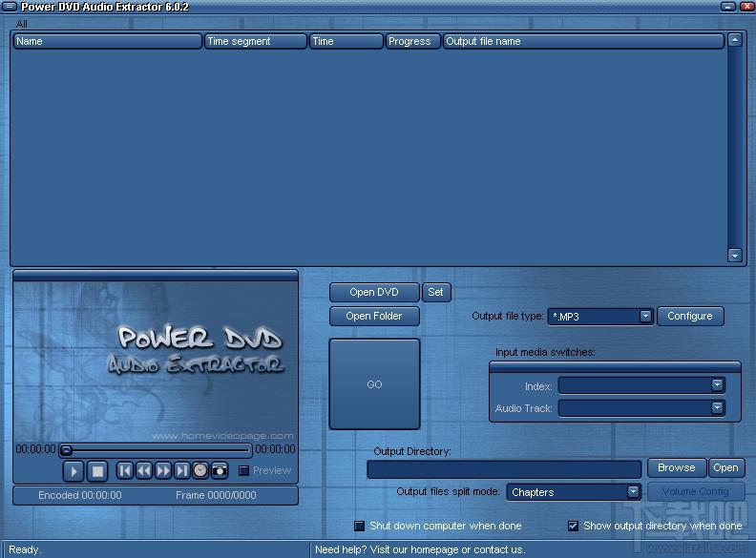Click the Name column header
Viewport: 756px width, 558px height.
point(108,41)
